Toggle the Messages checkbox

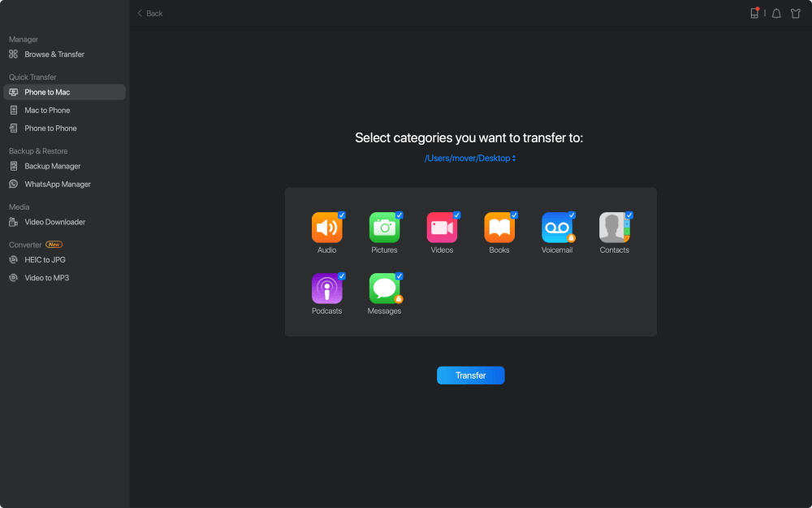coord(399,276)
